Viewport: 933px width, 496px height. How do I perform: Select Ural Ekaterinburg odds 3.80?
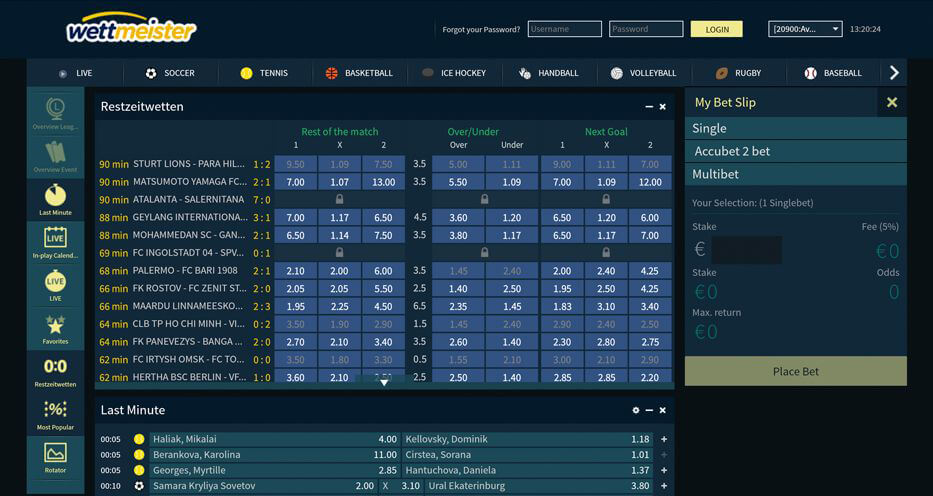tap(640, 486)
